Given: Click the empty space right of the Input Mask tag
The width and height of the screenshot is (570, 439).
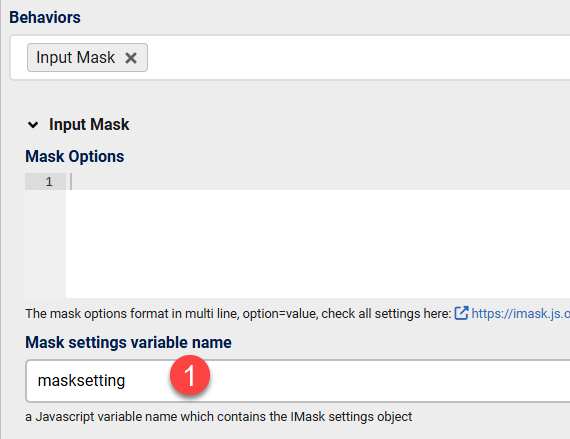Looking at the screenshot, I should tap(358, 57).
